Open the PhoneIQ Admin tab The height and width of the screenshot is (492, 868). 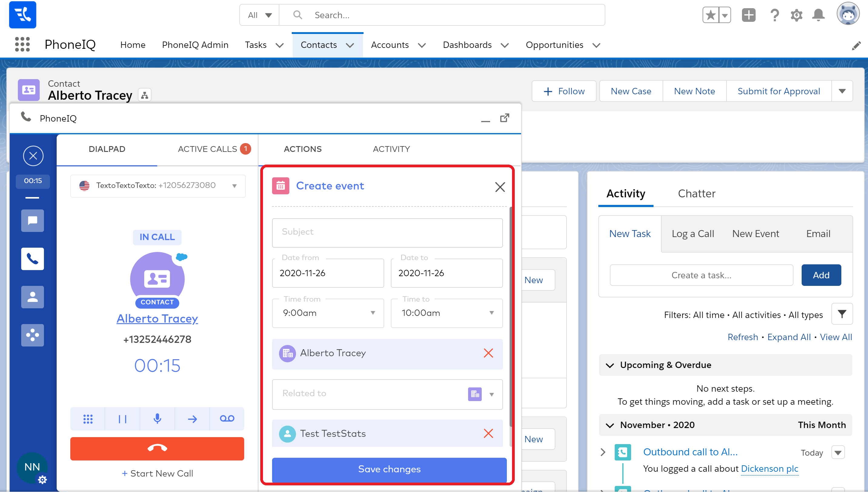tap(195, 45)
